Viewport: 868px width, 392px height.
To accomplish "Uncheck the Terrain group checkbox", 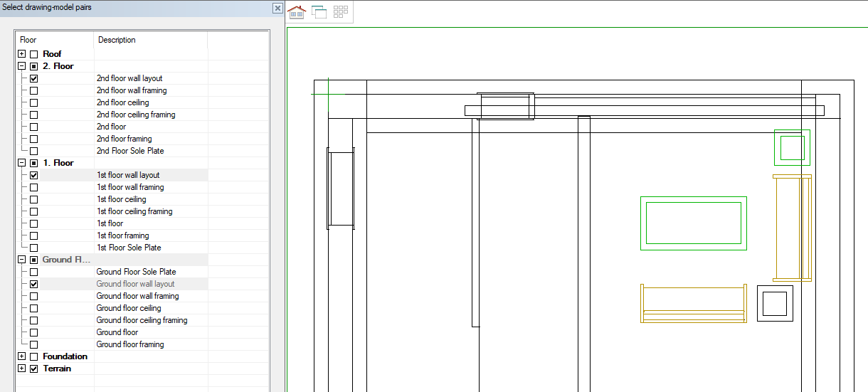I will [x=33, y=369].
